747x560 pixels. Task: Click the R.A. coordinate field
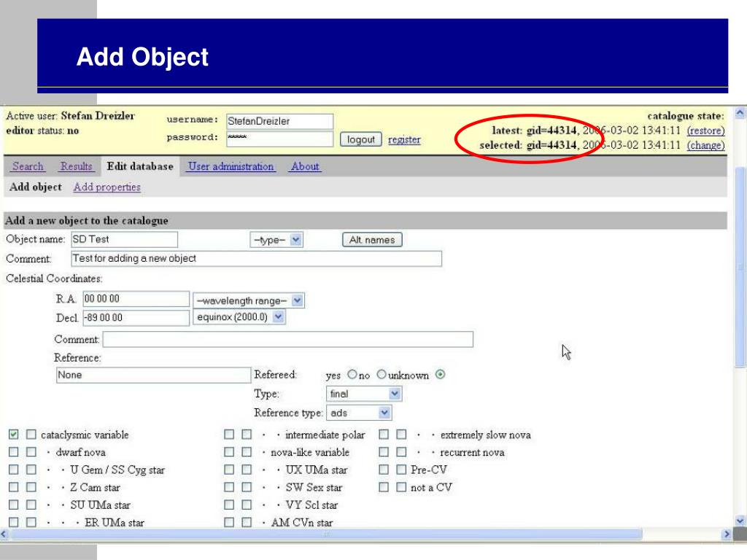(x=136, y=298)
